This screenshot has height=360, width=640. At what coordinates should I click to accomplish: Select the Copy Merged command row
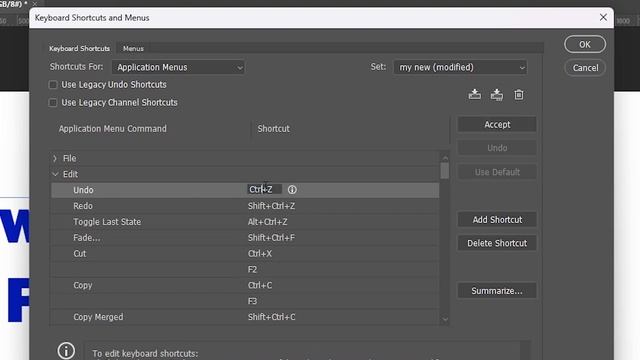click(245, 317)
